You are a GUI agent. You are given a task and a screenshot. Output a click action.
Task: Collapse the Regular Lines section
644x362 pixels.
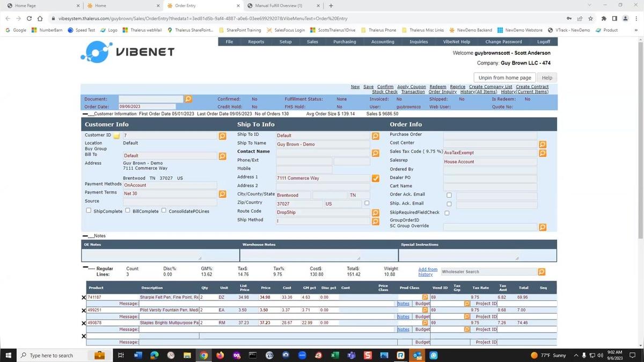click(x=85, y=268)
